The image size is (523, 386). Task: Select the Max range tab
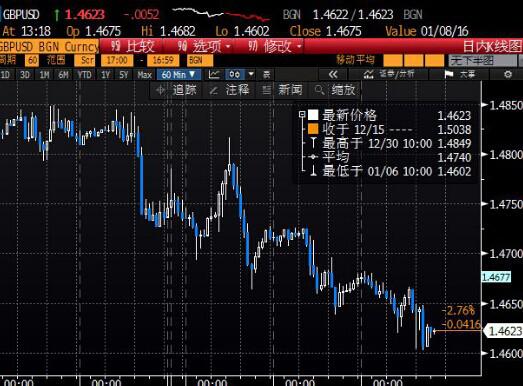144,74
